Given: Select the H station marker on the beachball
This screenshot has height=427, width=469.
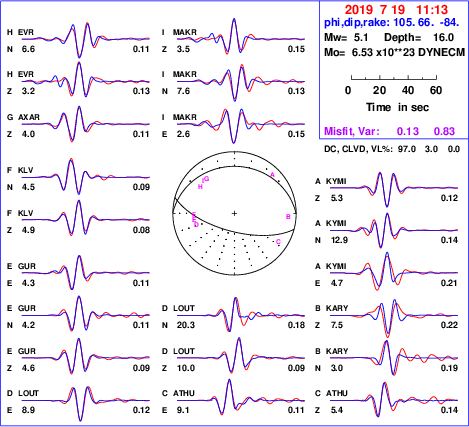Looking at the screenshot, I should [x=200, y=187].
